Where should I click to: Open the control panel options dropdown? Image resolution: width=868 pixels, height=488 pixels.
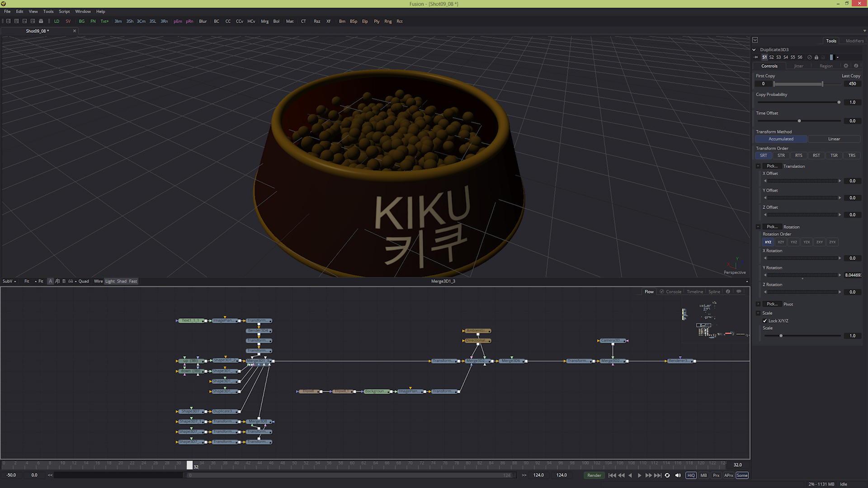(755, 40)
